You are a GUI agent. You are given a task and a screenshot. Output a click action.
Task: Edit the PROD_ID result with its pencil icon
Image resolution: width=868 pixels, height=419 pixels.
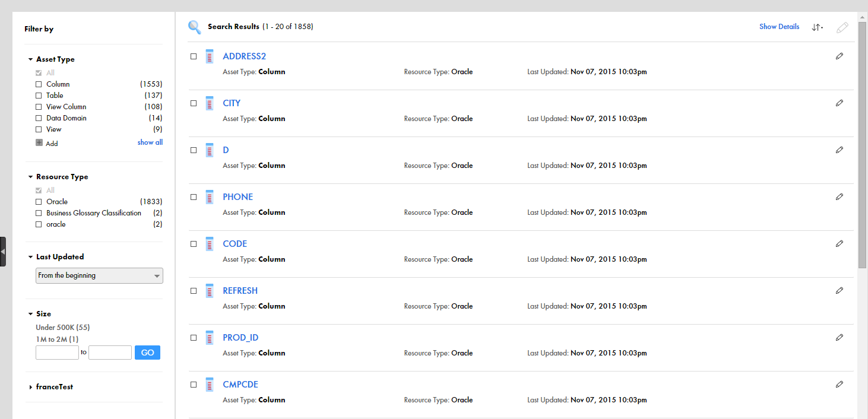839,337
